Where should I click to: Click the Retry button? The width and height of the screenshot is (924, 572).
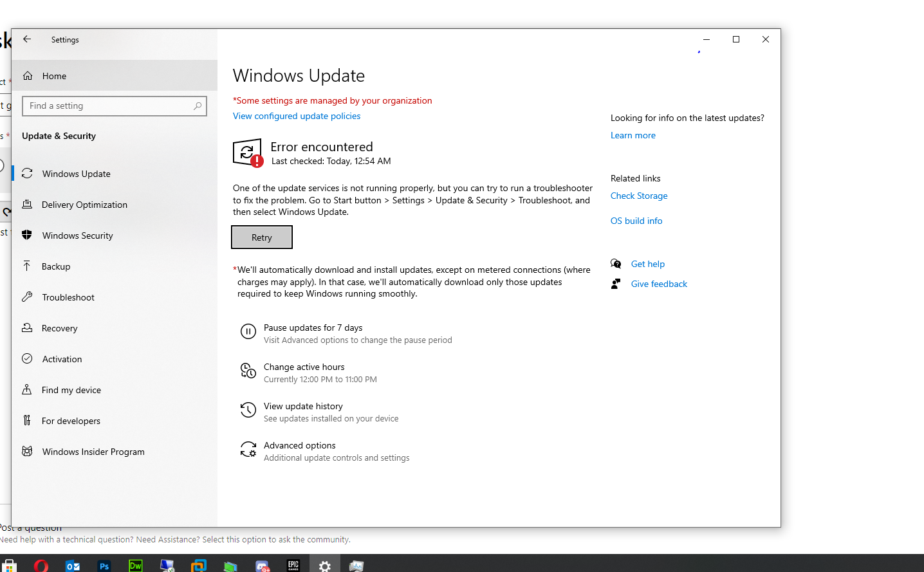point(262,237)
